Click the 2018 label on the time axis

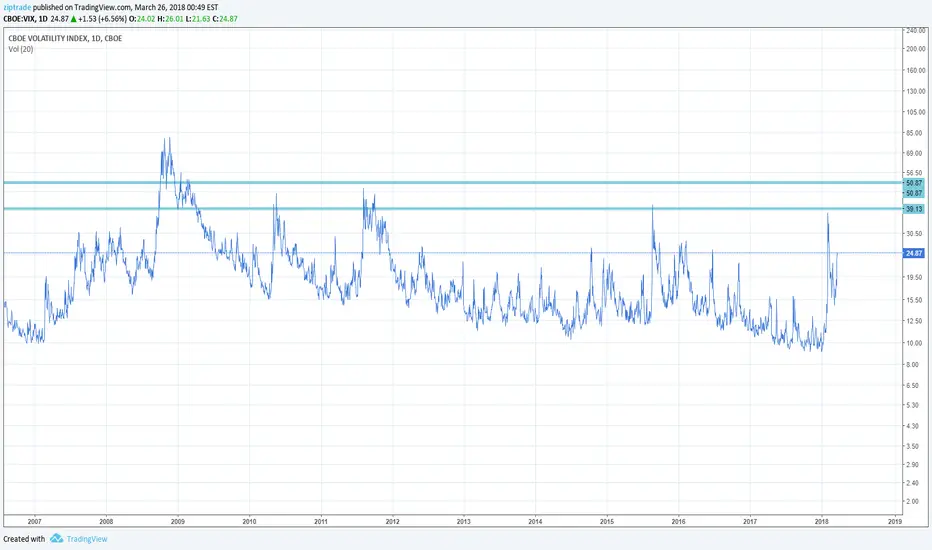pos(821,521)
